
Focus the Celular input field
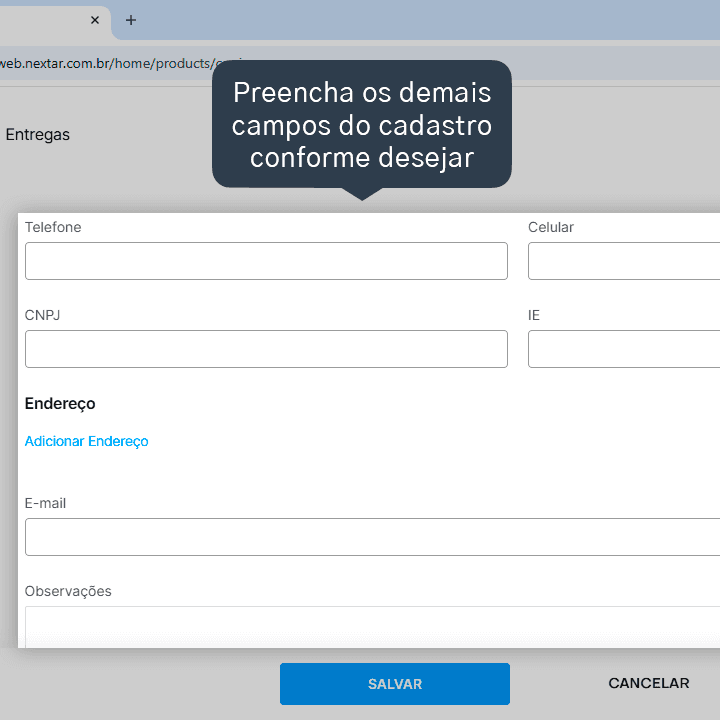pyautogui.click(x=624, y=261)
